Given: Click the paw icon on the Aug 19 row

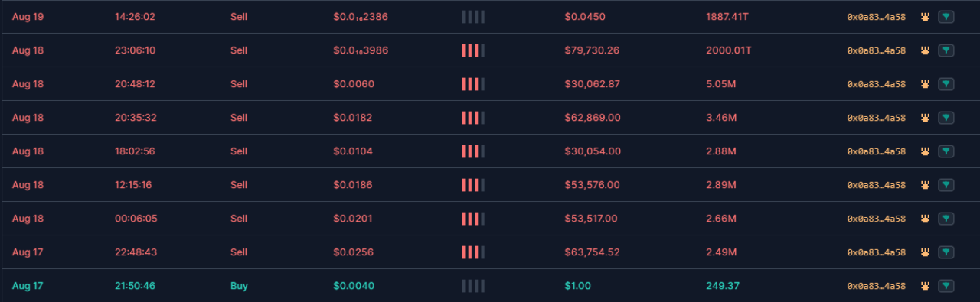Looking at the screenshot, I should coord(925,17).
